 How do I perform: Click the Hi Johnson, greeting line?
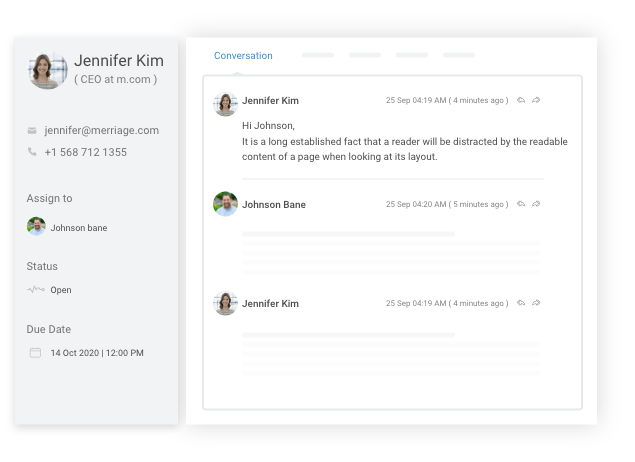268,126
